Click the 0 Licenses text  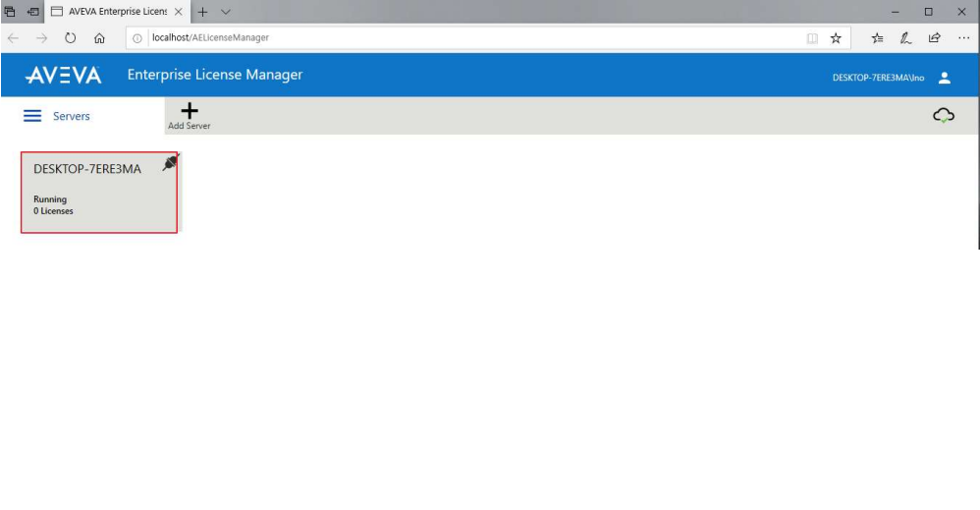tap(53, 211)
